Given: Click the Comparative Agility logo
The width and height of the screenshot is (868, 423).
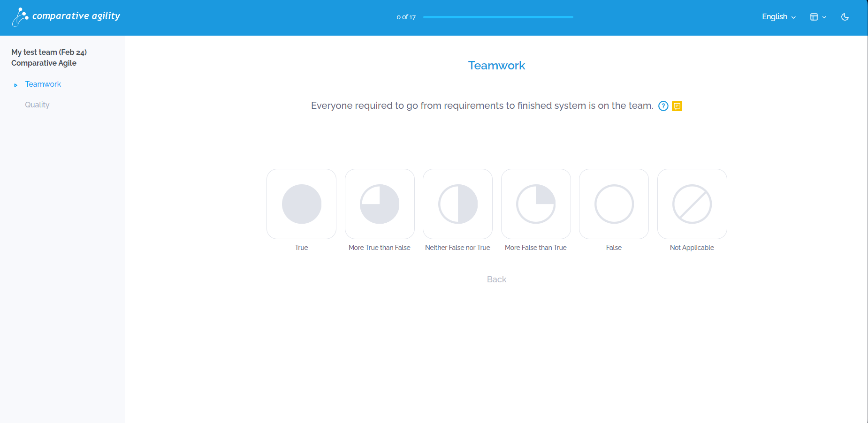Looking at the screenshot, I should (66, 17).
